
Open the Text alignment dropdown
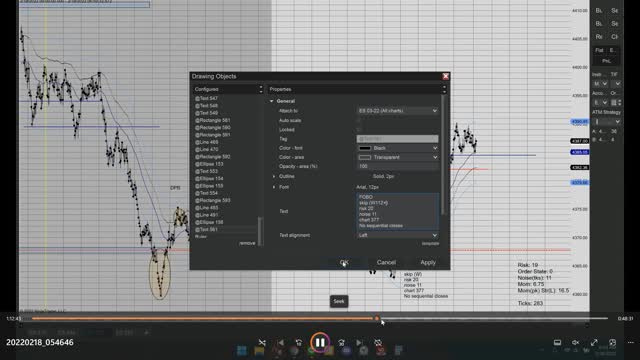pyautogui.click(x=398, y=235)
